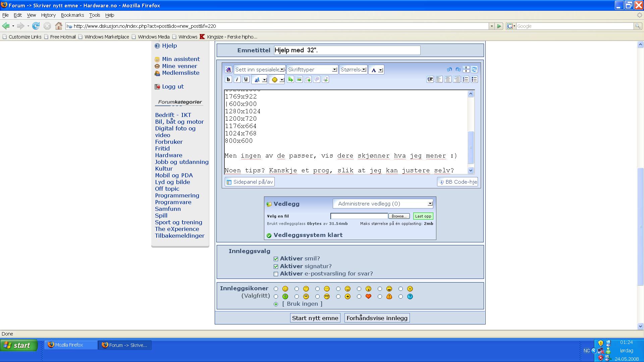Open Sett inn spesialelement dropdown
Viewport: 644px width, 362px height.
260,69
